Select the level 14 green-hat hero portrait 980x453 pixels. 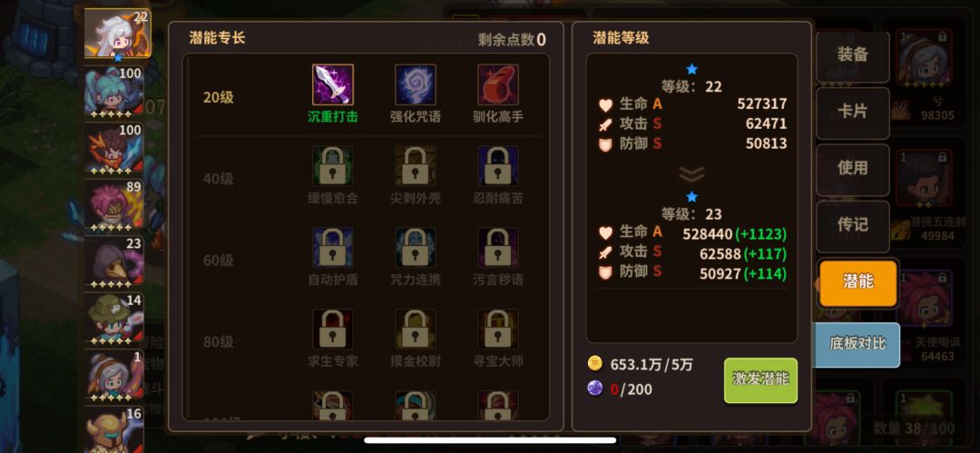113,319
